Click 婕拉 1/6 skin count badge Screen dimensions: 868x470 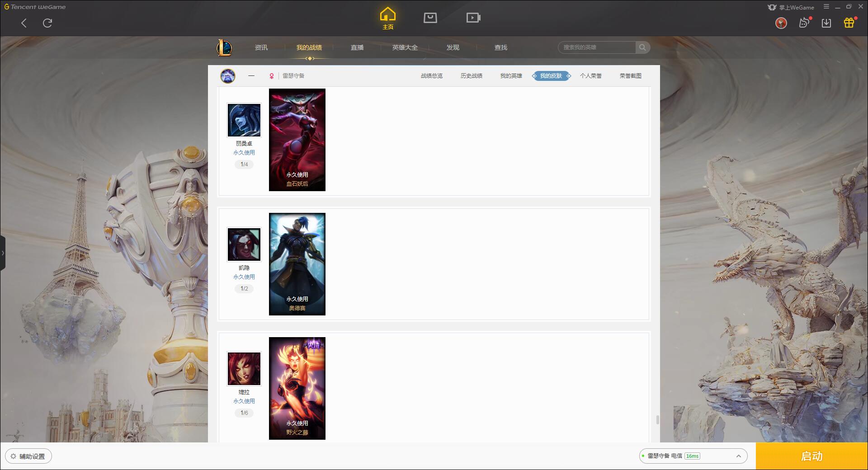point(244,413)
